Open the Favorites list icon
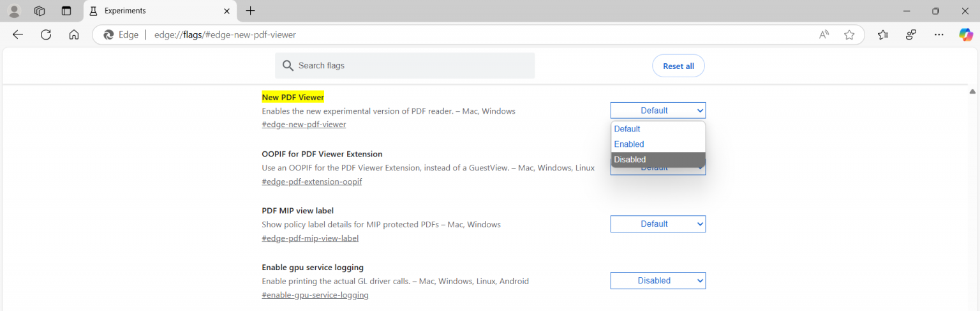The width and height of the screenshot is (980, 311). [x=883, y=34]
